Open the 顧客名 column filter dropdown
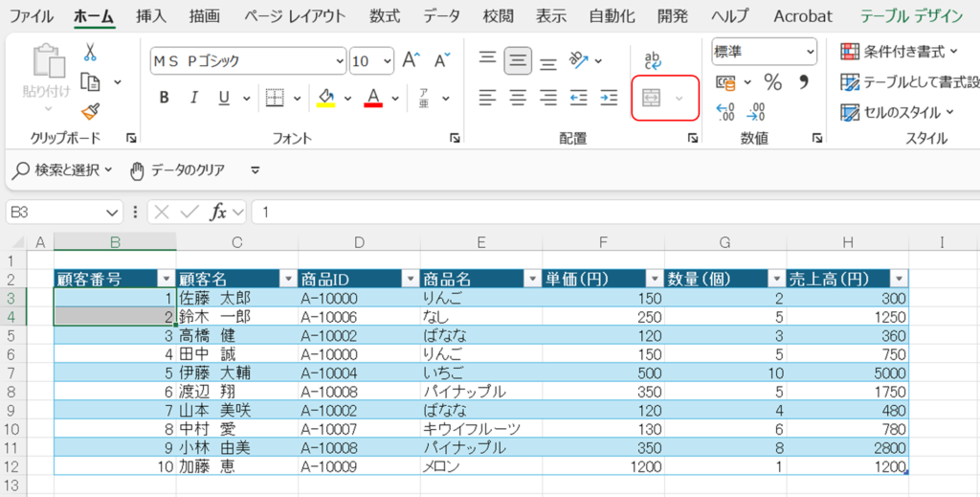 click(x=287, y=279)
